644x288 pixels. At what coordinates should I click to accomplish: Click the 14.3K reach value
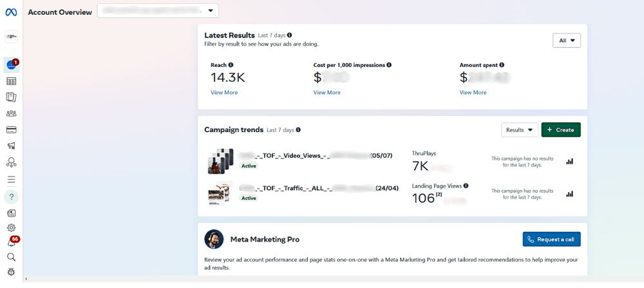(x=227, y=77)
